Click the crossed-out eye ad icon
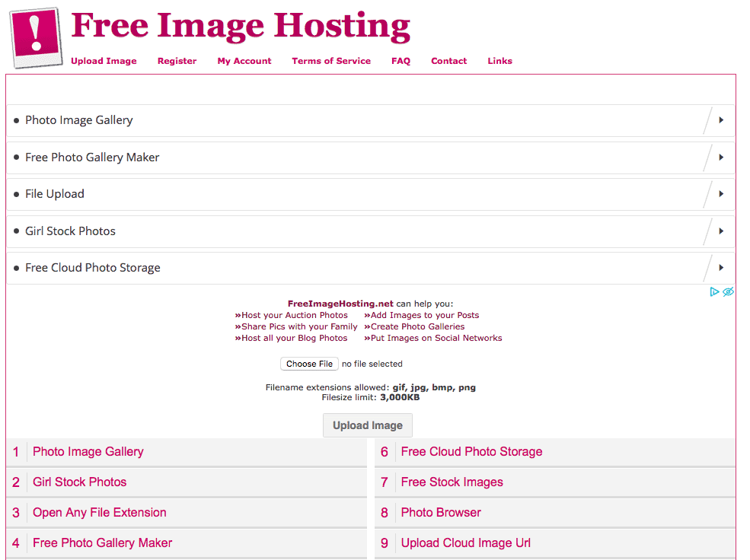Screen dimensions: 750x560 point(728,292)
